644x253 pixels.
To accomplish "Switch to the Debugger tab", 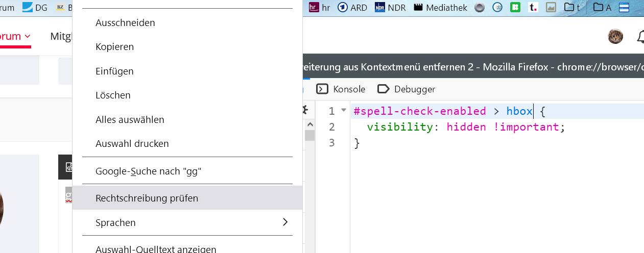I will coord(407,89).
